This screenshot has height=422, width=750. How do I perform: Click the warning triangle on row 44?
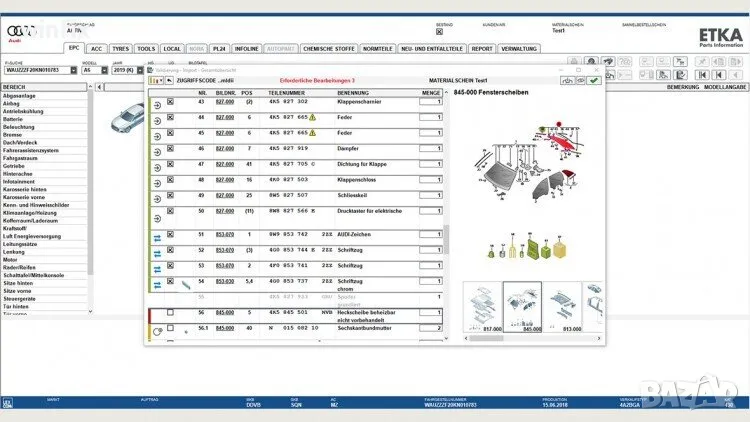click(x=311, y=117)
